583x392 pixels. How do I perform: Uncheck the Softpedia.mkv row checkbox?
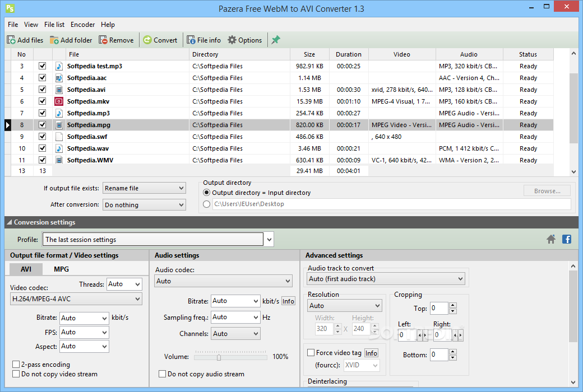tap(43, 101)
